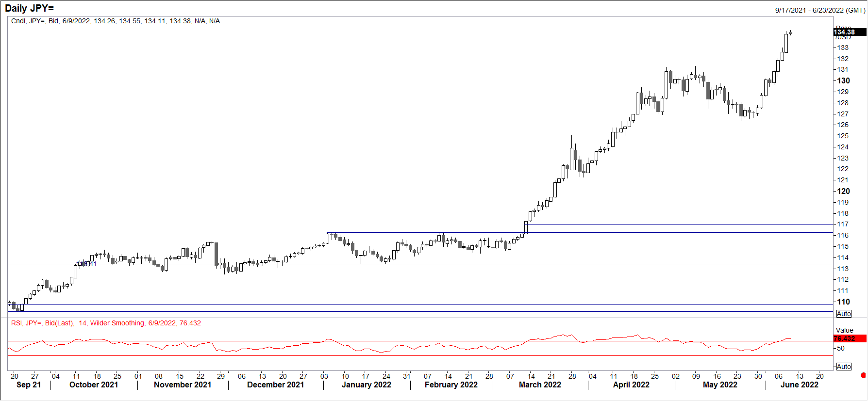This screenshot has width=868, height=401.
Task: Click the '02' date tick on the time axis
Action: (x=676, y=376)
